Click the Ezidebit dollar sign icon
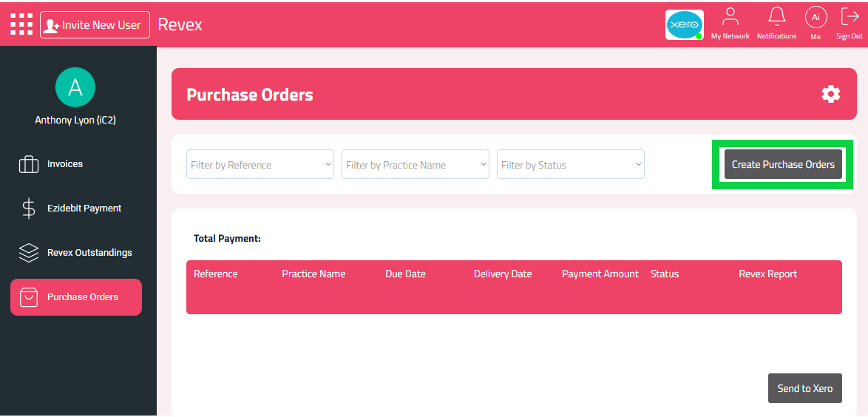Screen dimensions: 868x417 (x=29, y=208)
